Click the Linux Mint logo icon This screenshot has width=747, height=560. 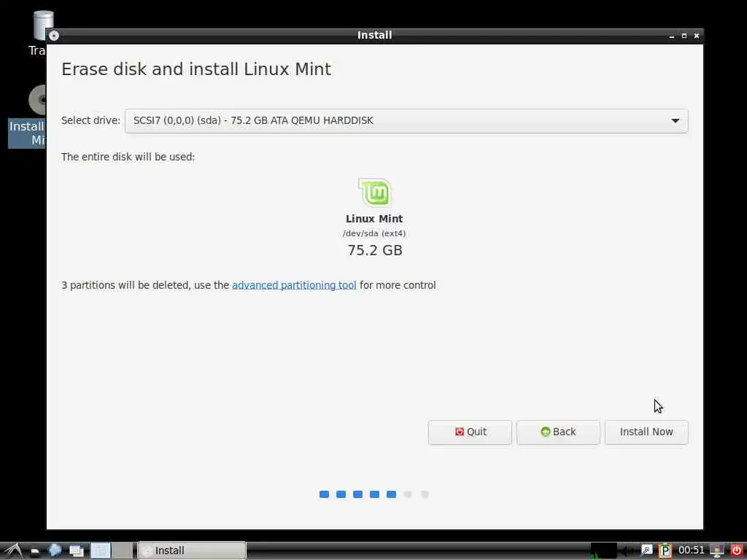375,192
